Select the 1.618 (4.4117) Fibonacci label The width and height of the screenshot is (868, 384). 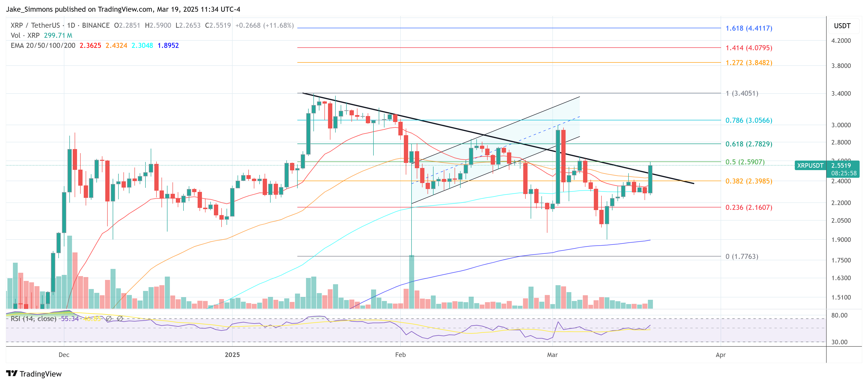749,28
